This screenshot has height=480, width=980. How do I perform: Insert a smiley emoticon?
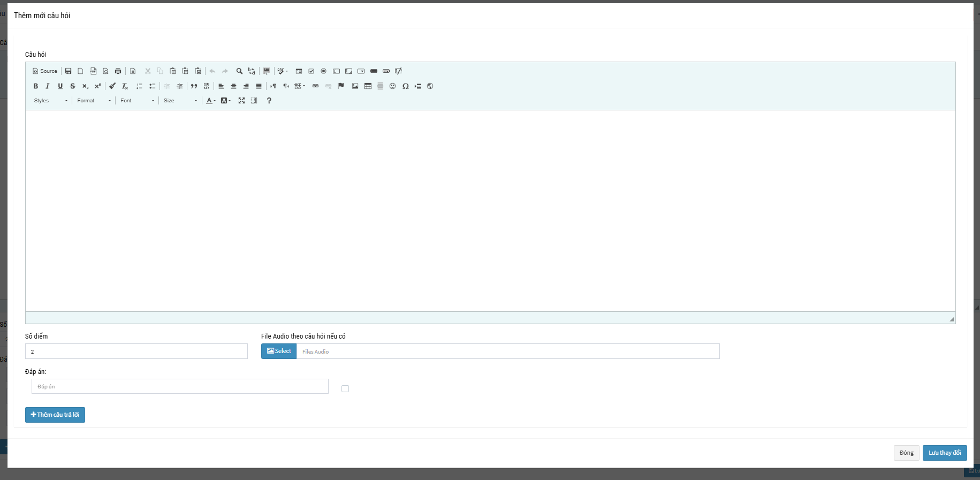[392, 86]
